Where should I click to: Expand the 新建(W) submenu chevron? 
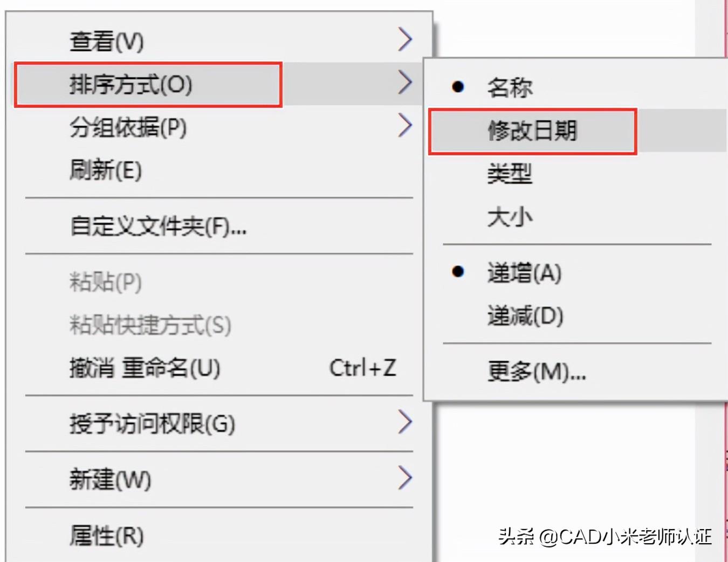pyautogui.click(x=405, y=478)
